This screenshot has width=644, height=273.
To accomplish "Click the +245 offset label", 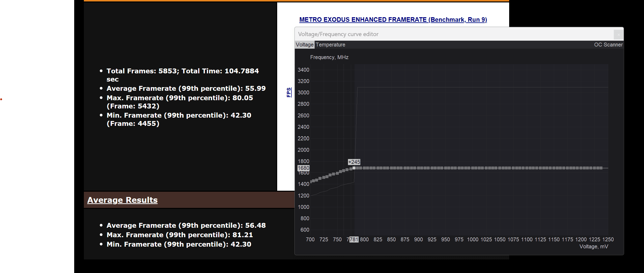I will pos(354,162).
